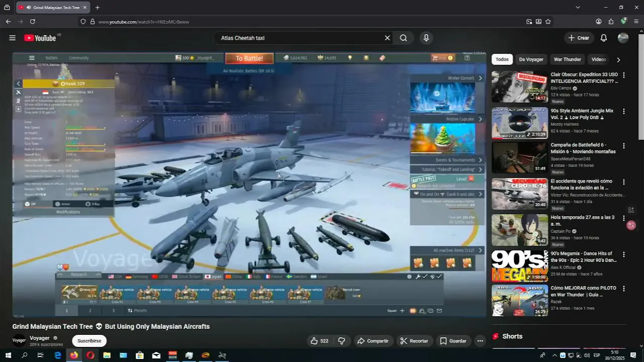Screen dimensions: 644x362
Task: Open Firefox from the taskbar
Action: tap(74, 355)
